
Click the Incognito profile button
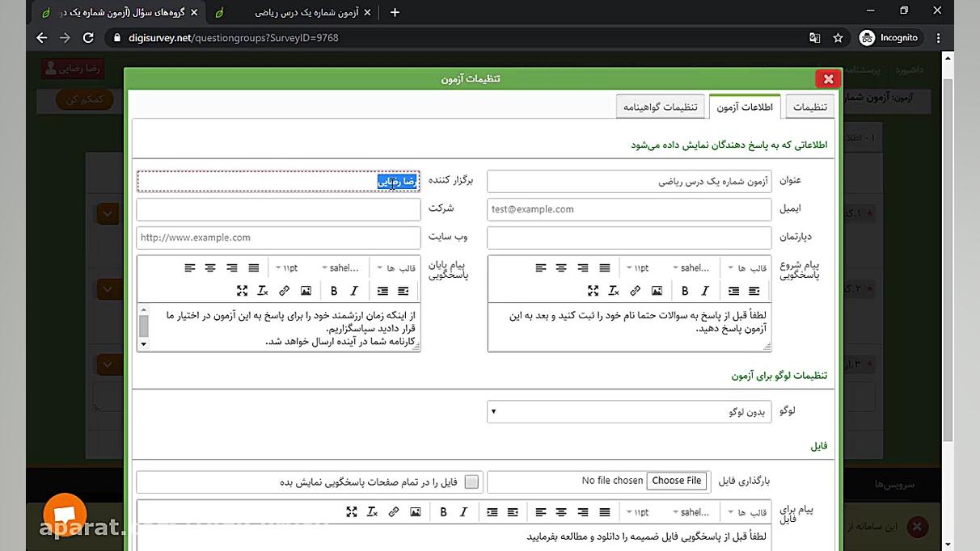(x=889, y=38)
